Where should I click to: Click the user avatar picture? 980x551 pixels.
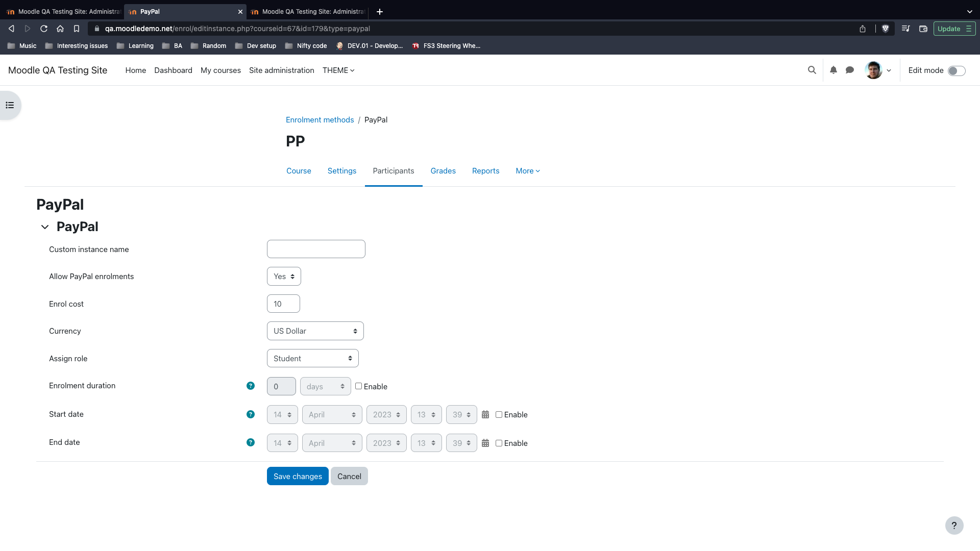[x=873, y=70]
